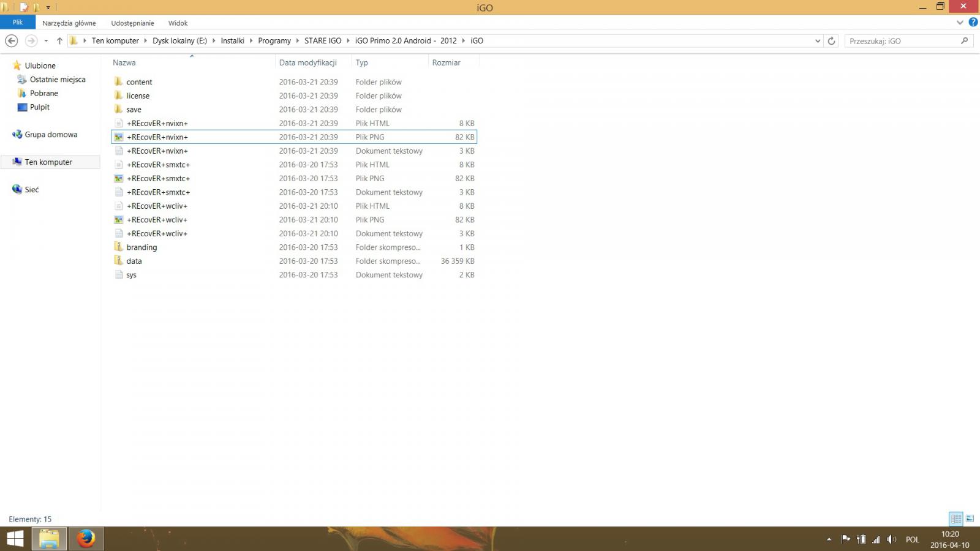980x551 pixels.
Task: Click Programy breadcrumb segment
Action: tap(274, 41)
